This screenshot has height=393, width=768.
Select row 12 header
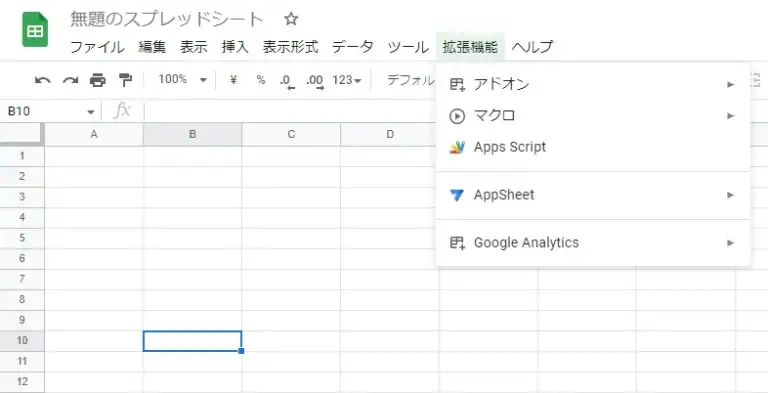[x=22, y=382]
